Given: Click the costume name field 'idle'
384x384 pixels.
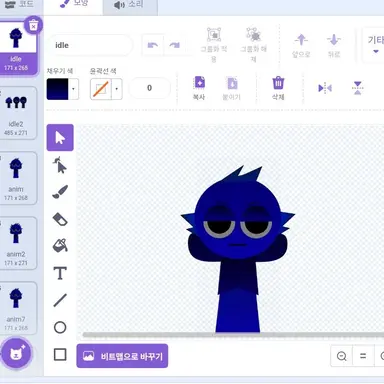Looking at the screenshot, I should [90, 45].
